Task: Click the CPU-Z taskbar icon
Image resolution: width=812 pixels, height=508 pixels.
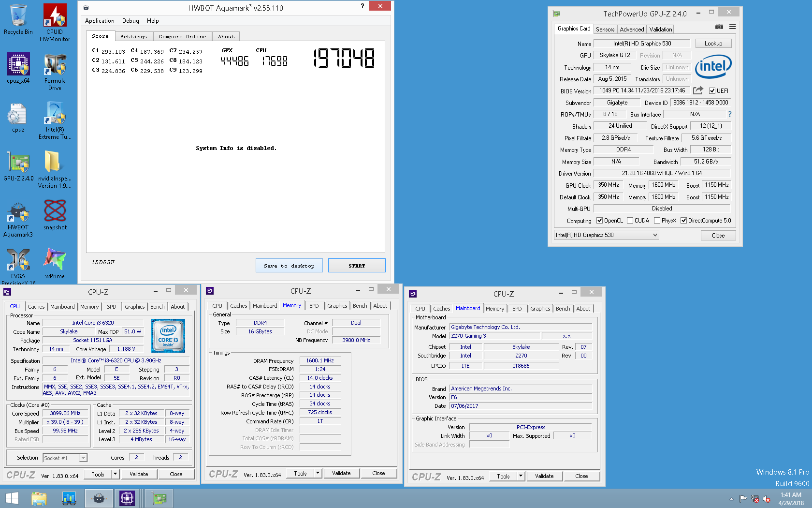Action: click(127, 498)
